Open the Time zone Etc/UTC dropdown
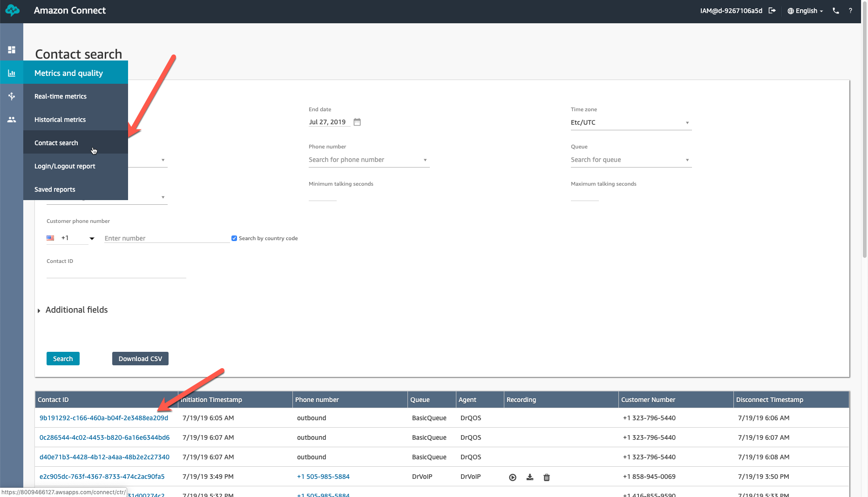 (x=631, y=122)
